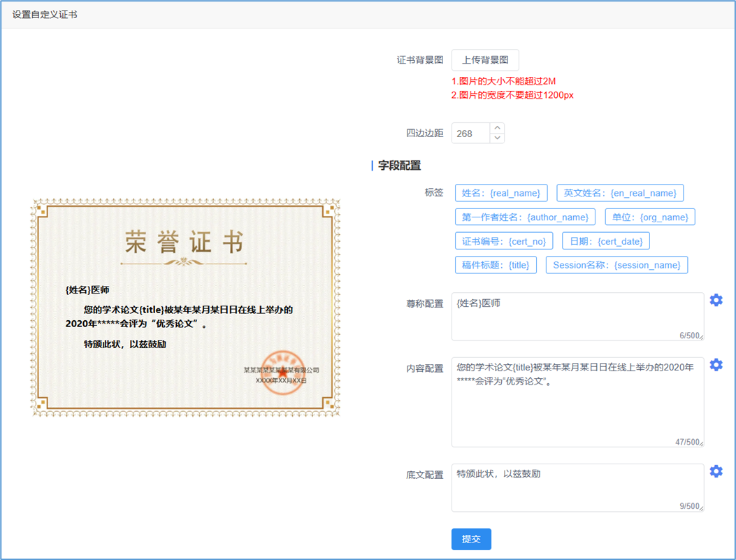Increase 四边边距 value with up arrow
Viewport: 736px width, 560px height.
tap(497, 128)
